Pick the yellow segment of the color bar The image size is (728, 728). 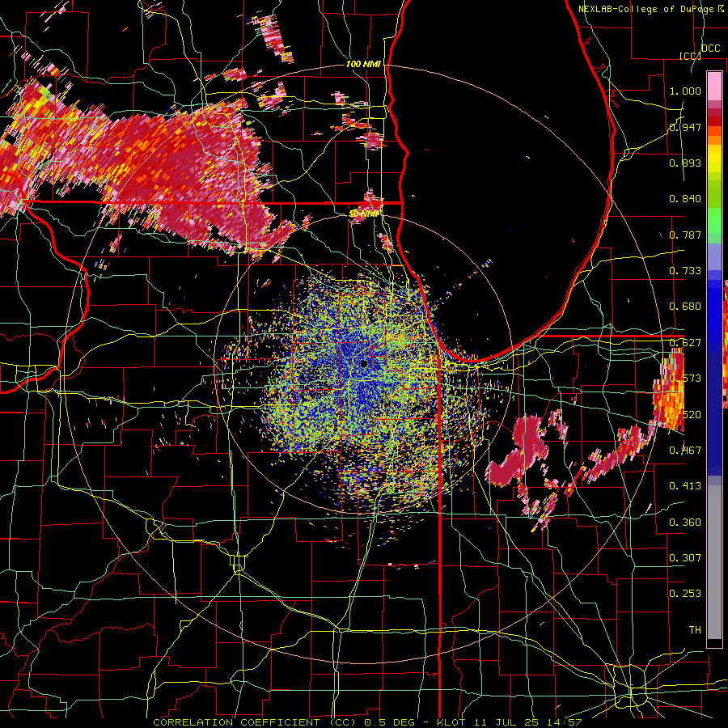[x=714, y=159]
